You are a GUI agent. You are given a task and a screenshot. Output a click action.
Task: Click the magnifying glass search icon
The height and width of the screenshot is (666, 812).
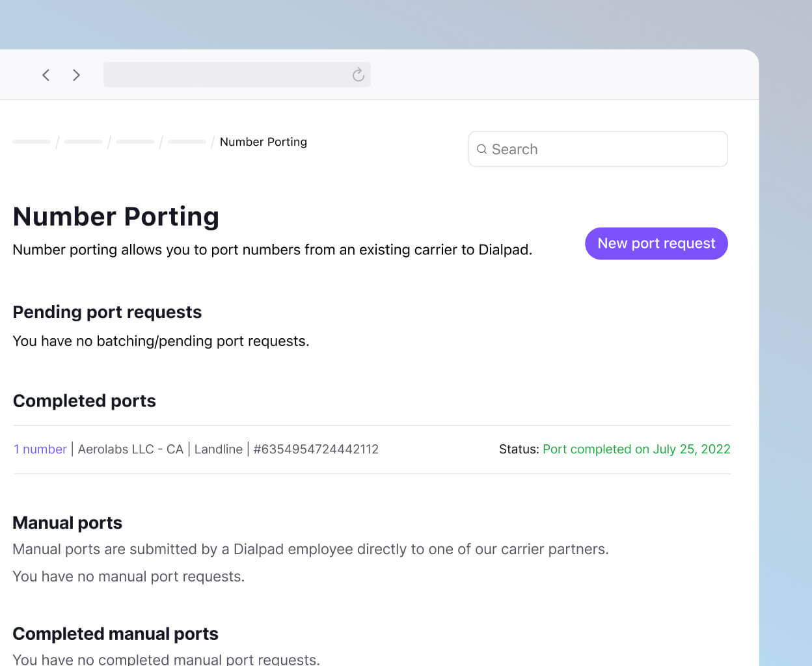coord(482,149)
